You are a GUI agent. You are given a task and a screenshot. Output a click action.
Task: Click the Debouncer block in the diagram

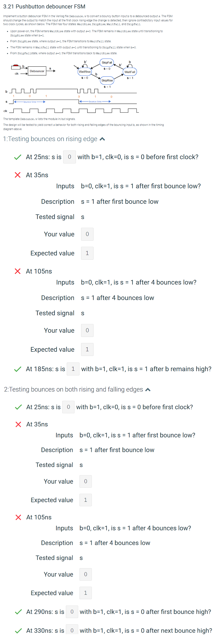[x=37, y=71]
